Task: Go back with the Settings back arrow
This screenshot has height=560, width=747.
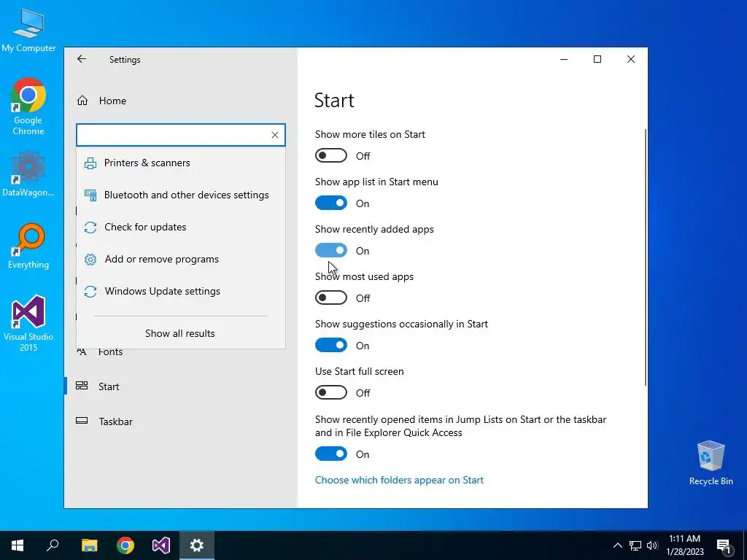Action: coord(82,59)
